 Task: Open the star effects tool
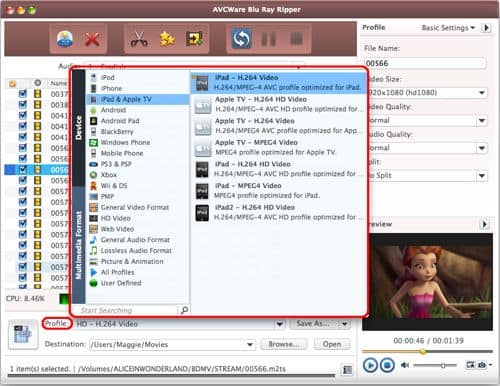[x=167, y=39]
